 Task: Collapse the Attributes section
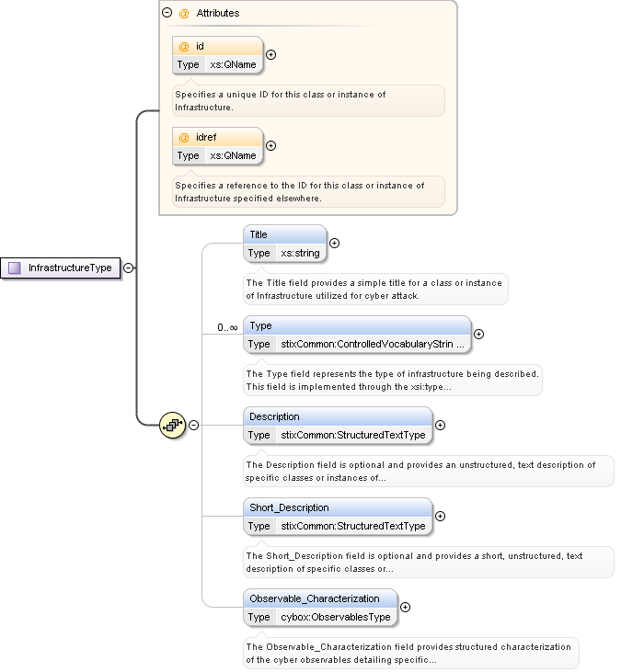167,14
